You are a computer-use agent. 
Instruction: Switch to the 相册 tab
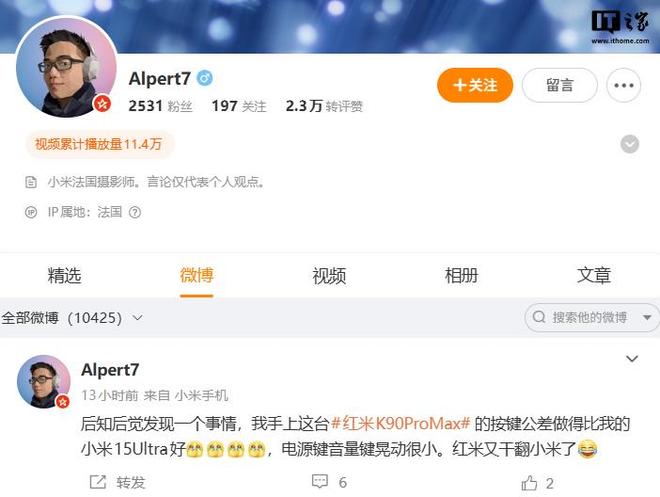click(x=461, y=276)
